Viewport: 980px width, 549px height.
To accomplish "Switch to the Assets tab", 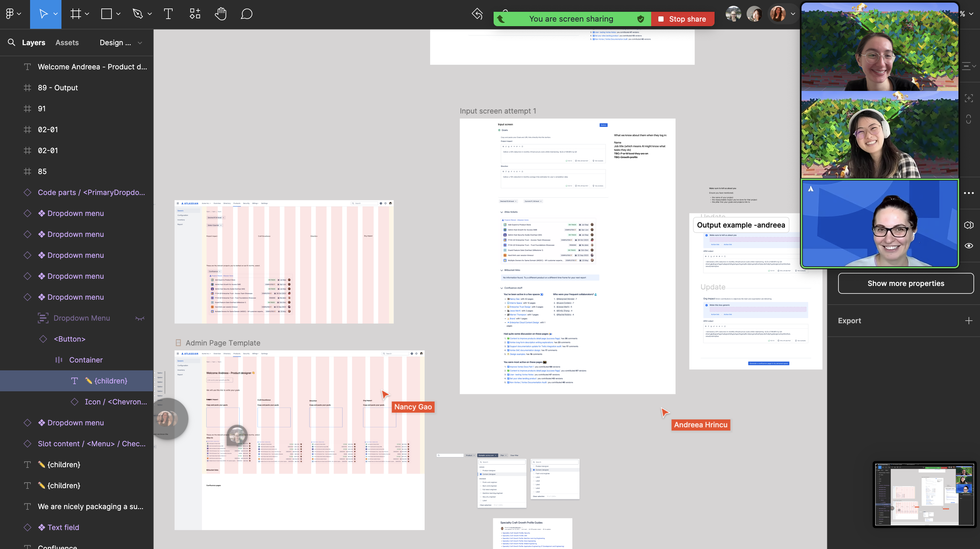I will [x=67, y=43].
